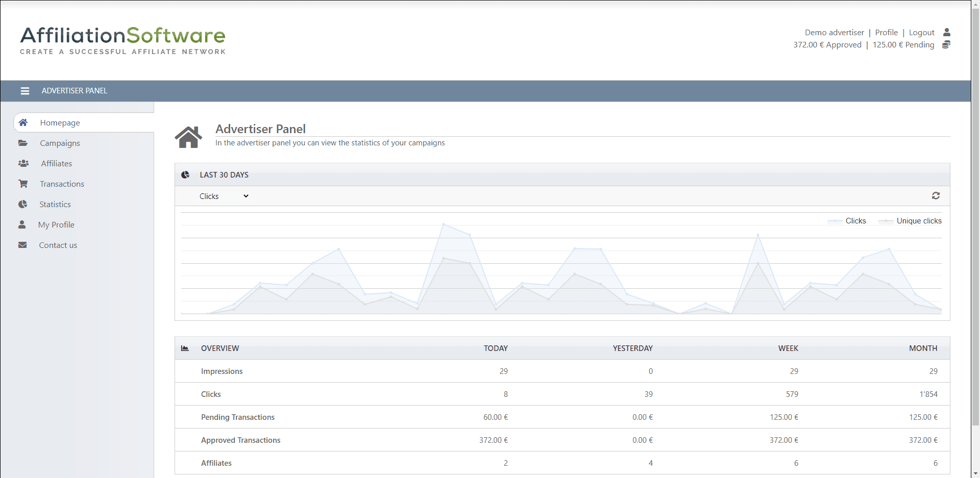Screen dimensions: 980x478
Task: Click the coins icon beside Pending balance
Action: click(946, 45)
